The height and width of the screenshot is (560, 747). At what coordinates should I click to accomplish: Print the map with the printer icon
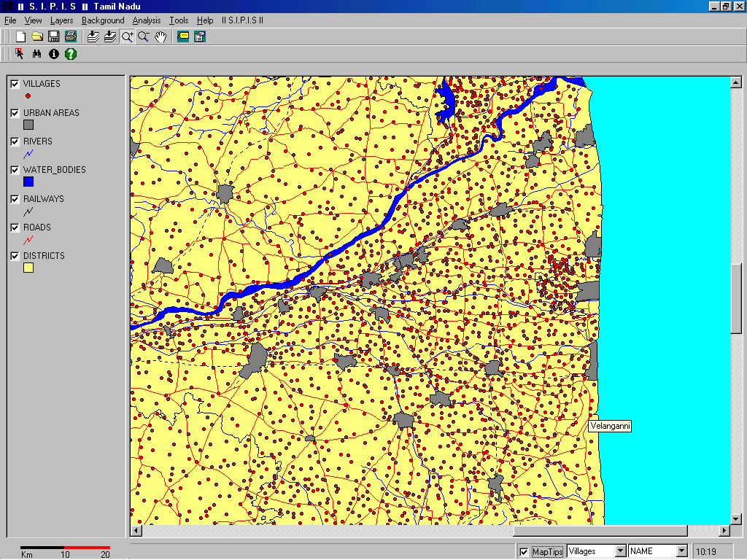point(71,36)
